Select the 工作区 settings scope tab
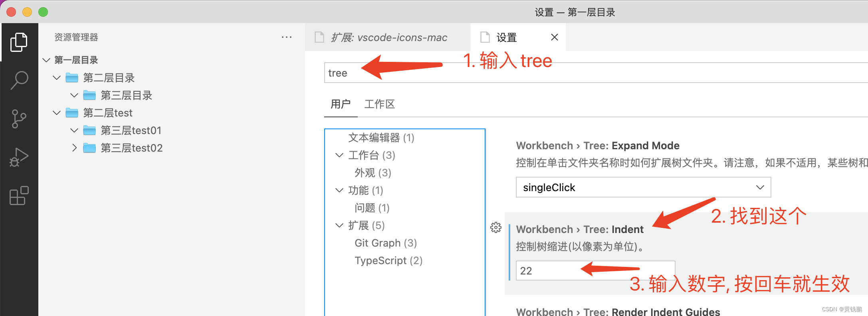Viewport: 868px width, 316px height. click(x=380, y=104)
